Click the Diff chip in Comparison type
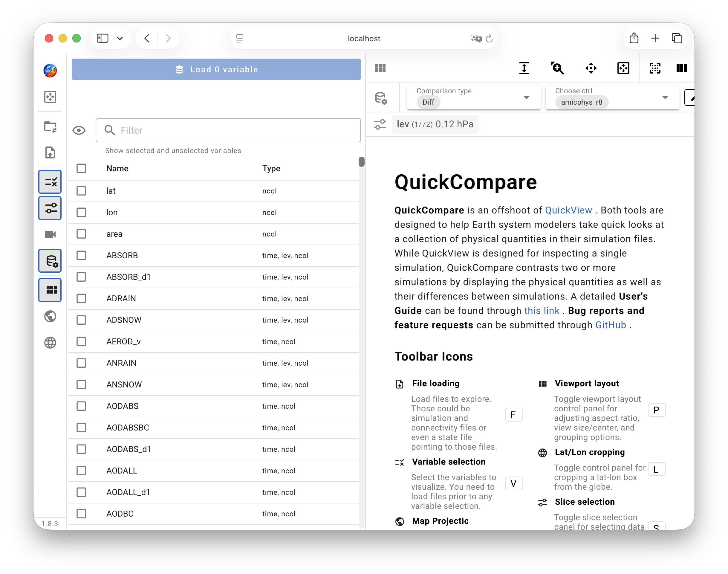The width and height of the screenshot is (728, 574). click(428, 102)
